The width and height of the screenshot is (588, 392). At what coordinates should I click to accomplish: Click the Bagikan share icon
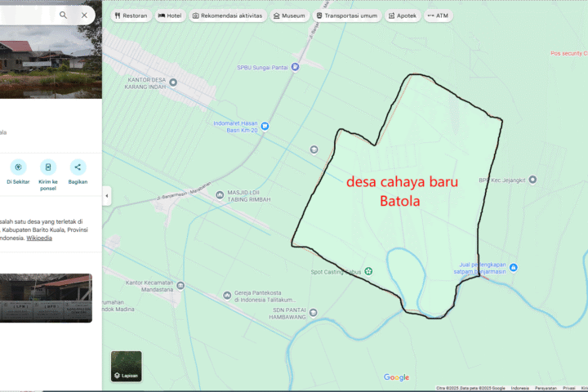click(78, 167)
